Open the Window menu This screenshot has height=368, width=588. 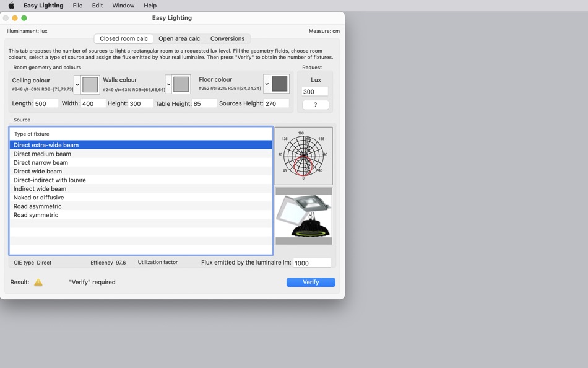click(x=123, y=5)
